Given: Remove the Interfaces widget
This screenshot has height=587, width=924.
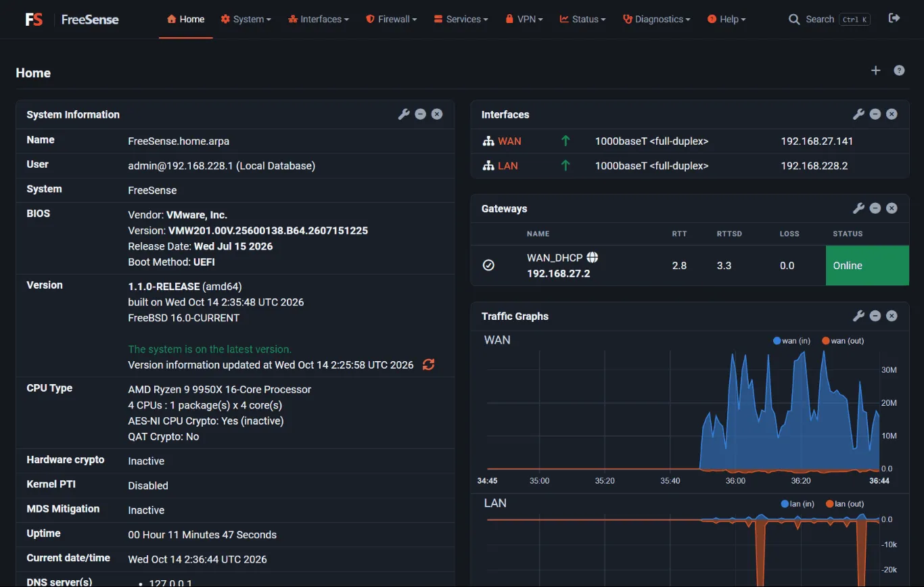Looking at the screenshot, I should point(892,114).
